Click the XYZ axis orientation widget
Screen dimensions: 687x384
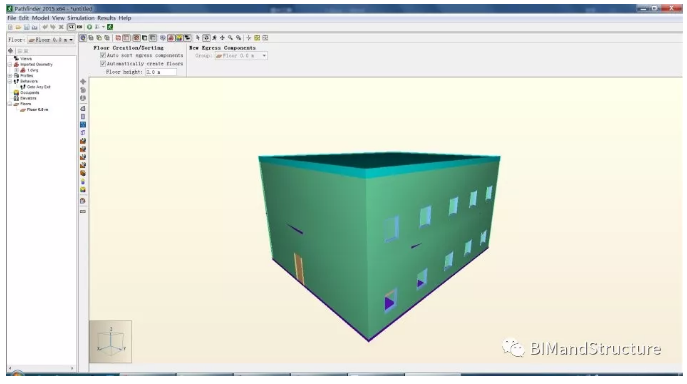click(110, 341)
